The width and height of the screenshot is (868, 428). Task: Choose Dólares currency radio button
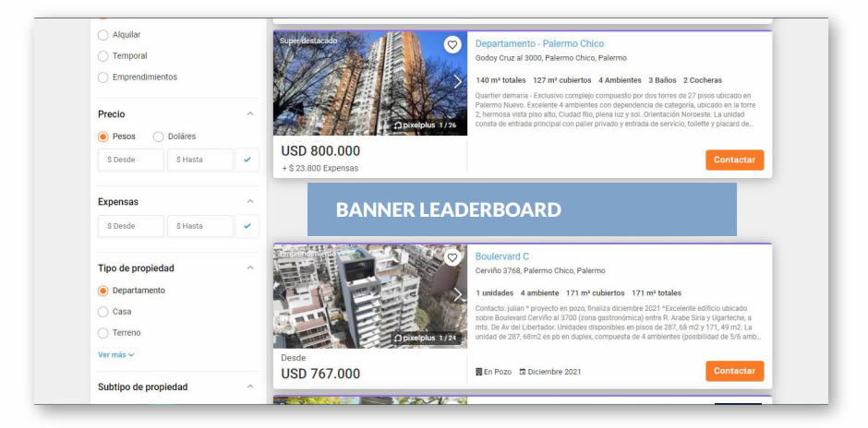pyautogui.click(x=158, y=137)
